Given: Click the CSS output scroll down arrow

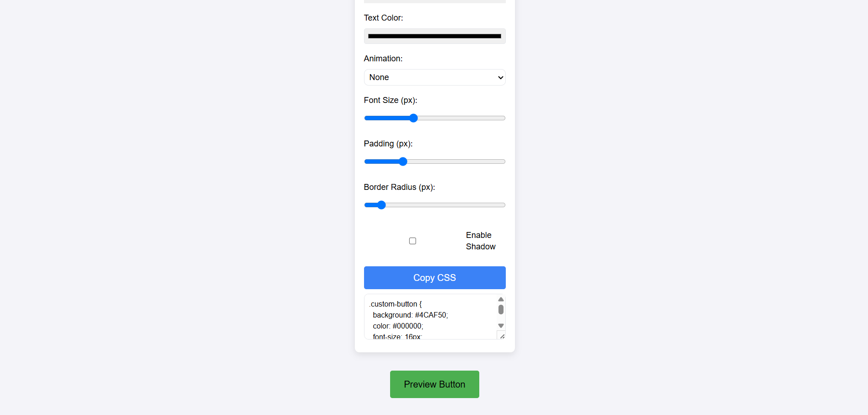Looking at the screenshot, I should coord(501,326).
